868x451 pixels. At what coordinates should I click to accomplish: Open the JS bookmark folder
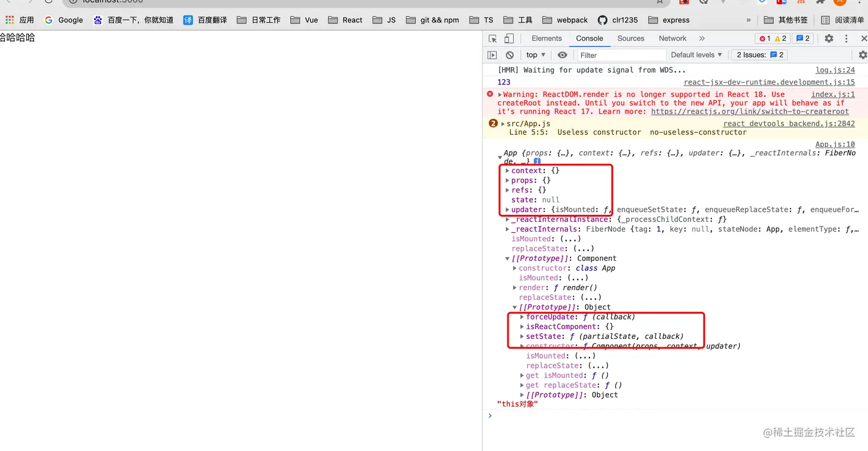(384, 20)
